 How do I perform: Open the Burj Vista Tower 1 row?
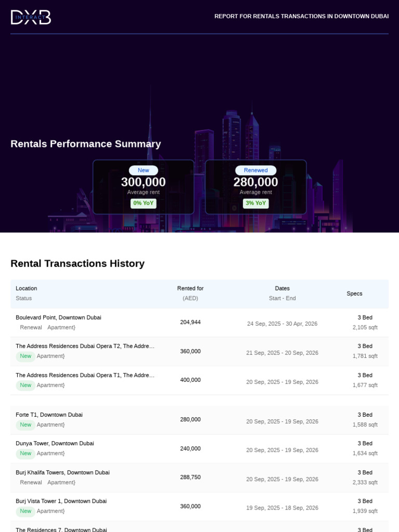(x=199, y=507)
